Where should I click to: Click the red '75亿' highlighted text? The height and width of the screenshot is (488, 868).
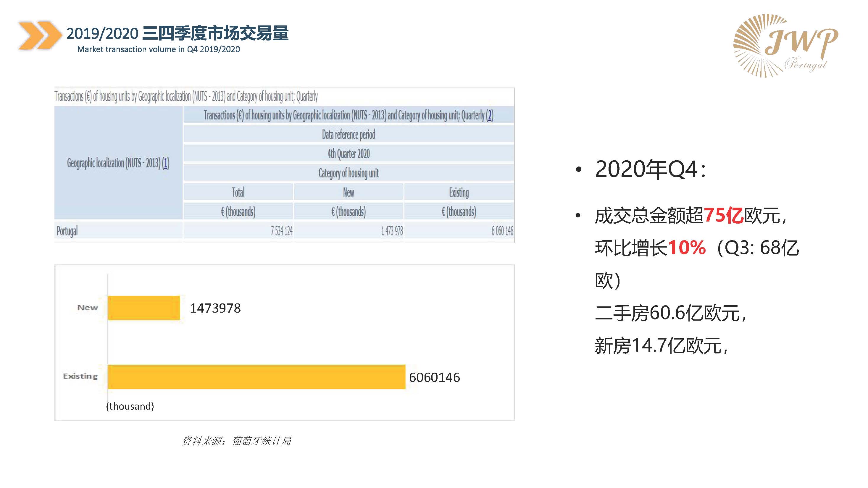(x=723, y=215)
